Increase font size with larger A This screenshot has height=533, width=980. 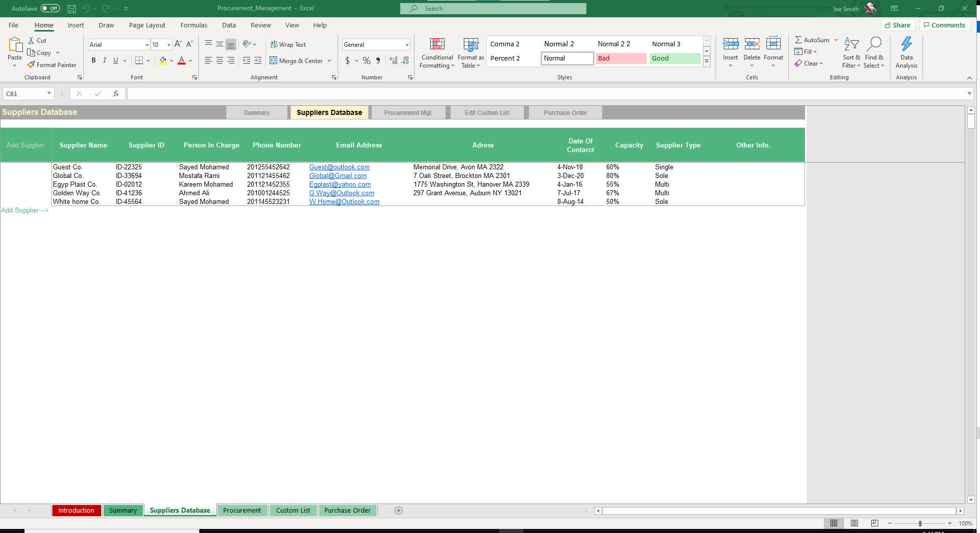[x=178, y=44]
